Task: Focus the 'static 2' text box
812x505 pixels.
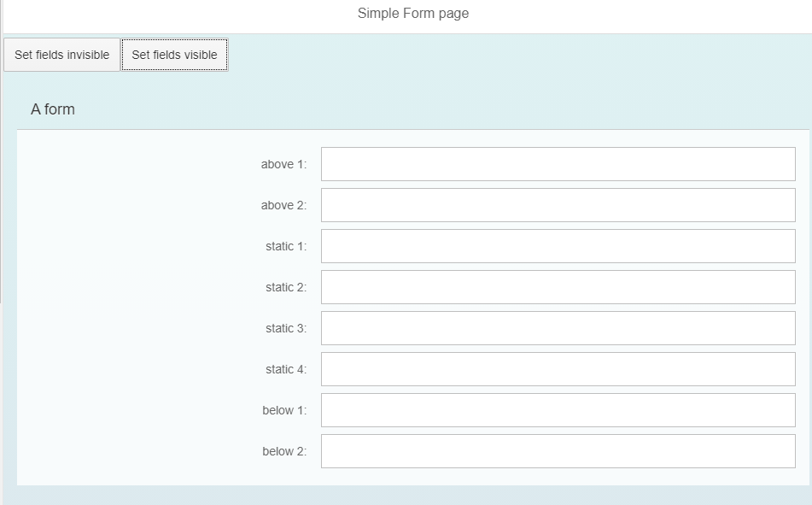Action: [557, 286]
